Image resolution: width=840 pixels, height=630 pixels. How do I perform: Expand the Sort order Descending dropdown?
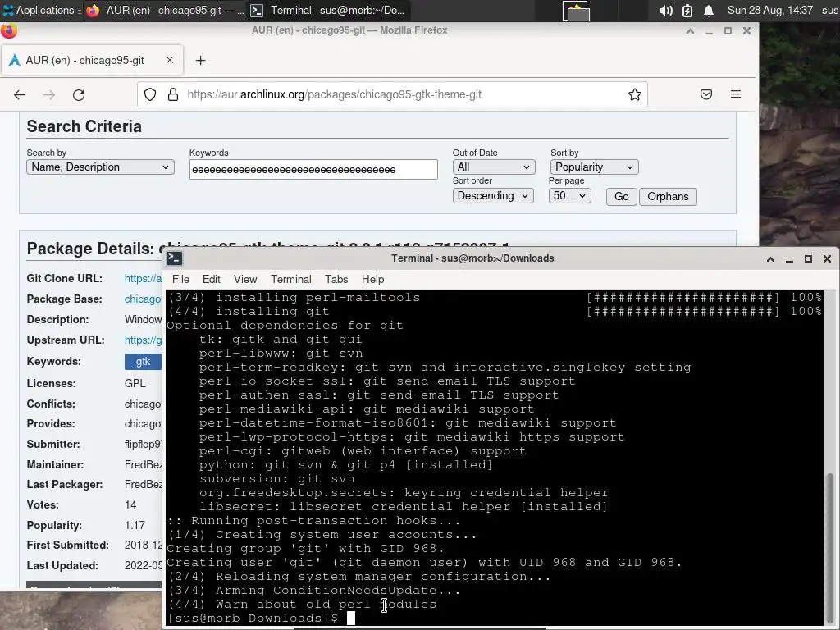point(493,195)
